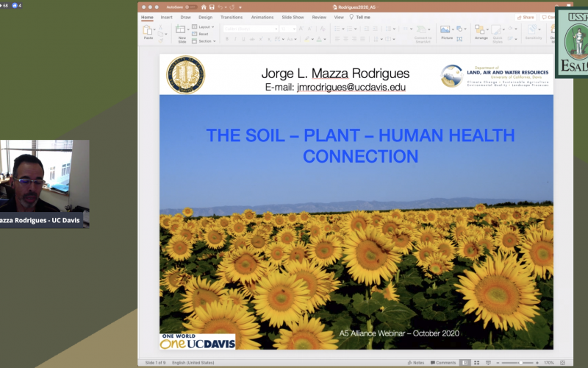Viewport: 588px width, 368px height.
Task: Open Quick Styles gallery
Action: click(497, 34)
